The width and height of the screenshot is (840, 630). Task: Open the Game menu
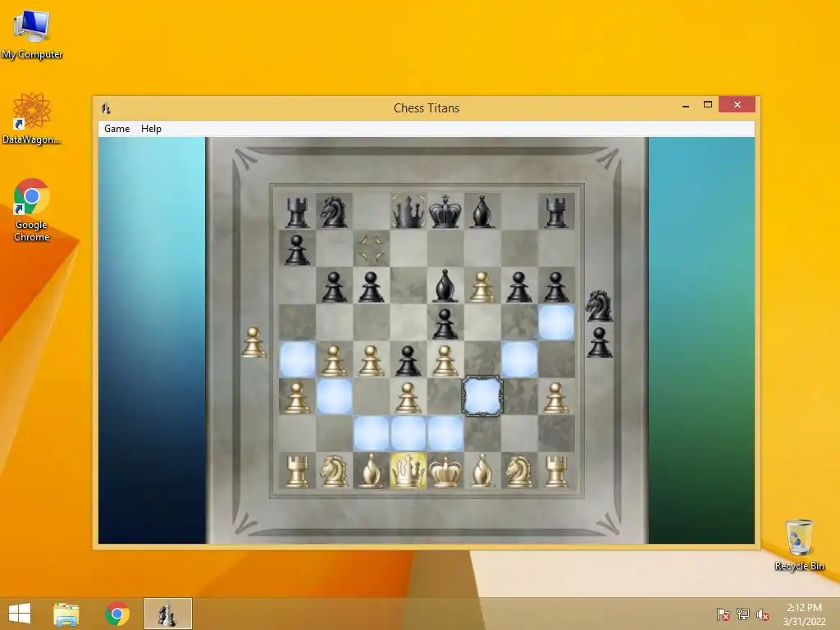tap(116, 129)
